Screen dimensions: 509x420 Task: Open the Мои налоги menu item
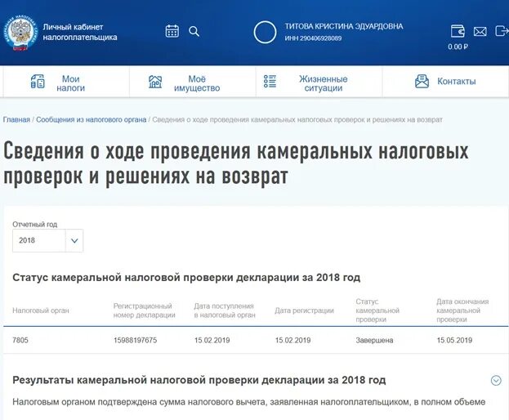66,82
